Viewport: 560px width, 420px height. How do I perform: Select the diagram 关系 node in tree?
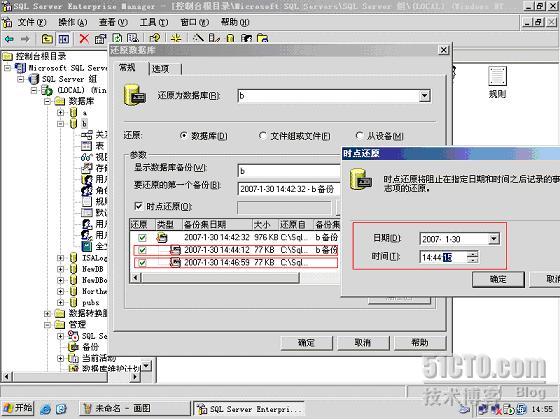click(x=86, y=135)
